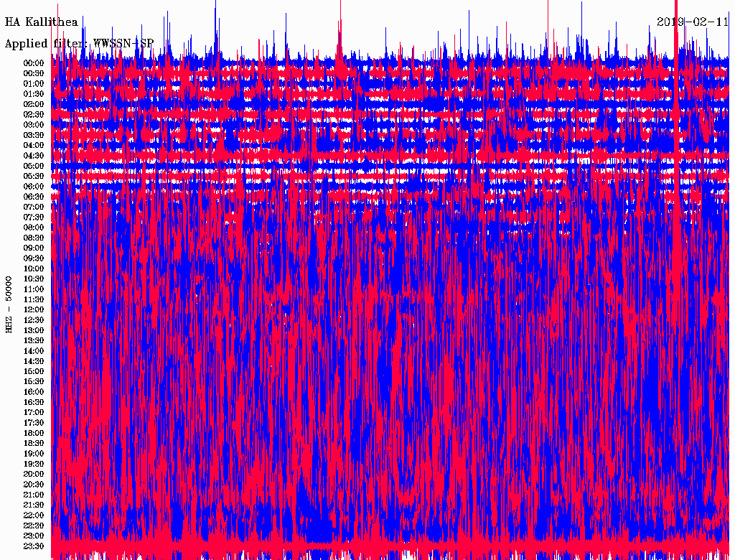
Task: Click the '04:00' time label
Action: pos(34,146)
